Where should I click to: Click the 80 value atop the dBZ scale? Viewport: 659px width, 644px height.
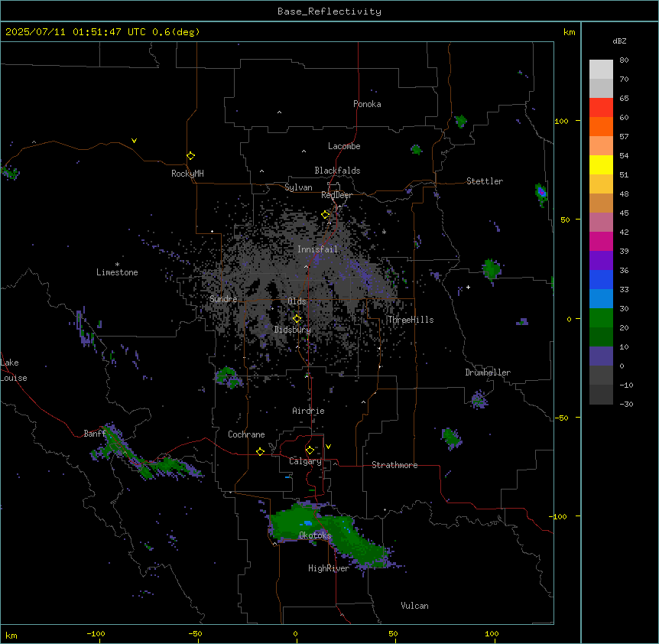click(x=624, y=60)
